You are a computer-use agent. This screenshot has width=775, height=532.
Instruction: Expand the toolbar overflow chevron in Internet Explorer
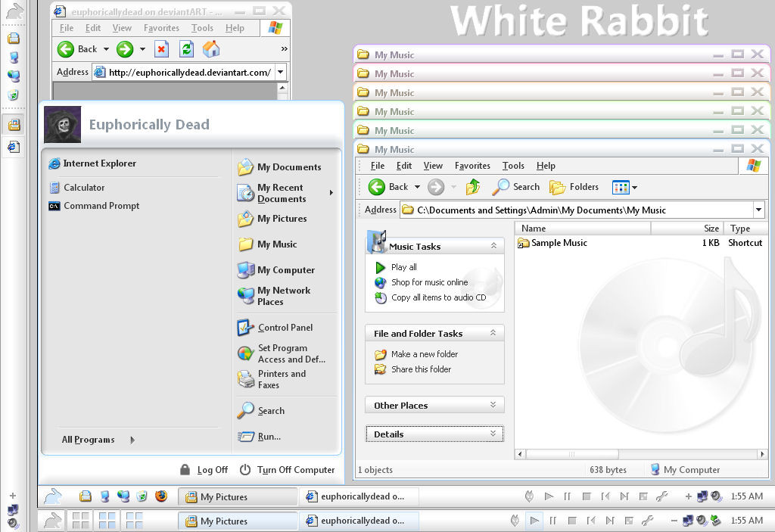284,49
